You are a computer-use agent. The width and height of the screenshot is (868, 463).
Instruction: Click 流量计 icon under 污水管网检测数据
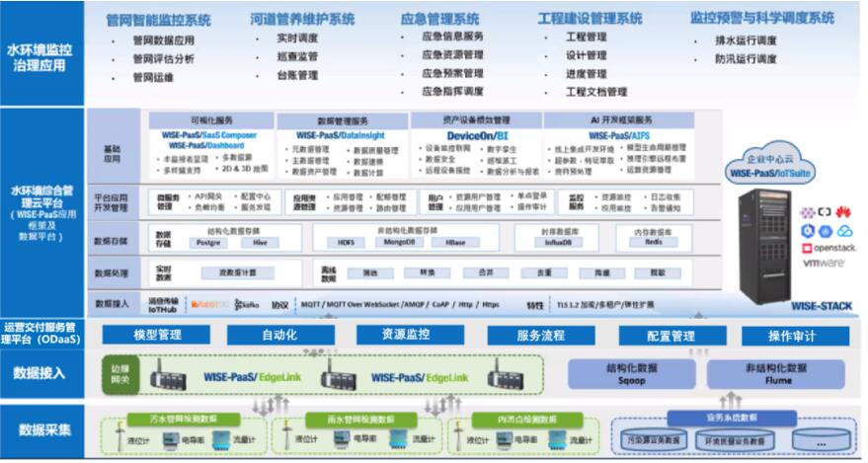[x=220, y=440]
